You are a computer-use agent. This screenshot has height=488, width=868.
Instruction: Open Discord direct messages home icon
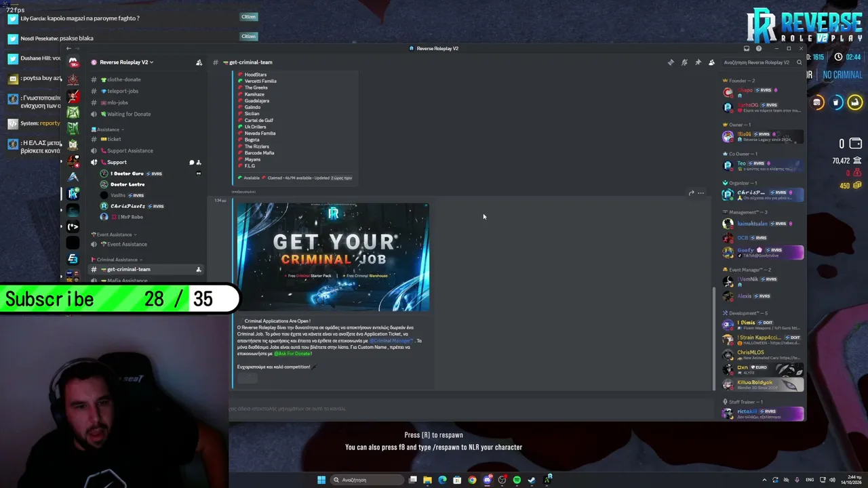point(73,62)
